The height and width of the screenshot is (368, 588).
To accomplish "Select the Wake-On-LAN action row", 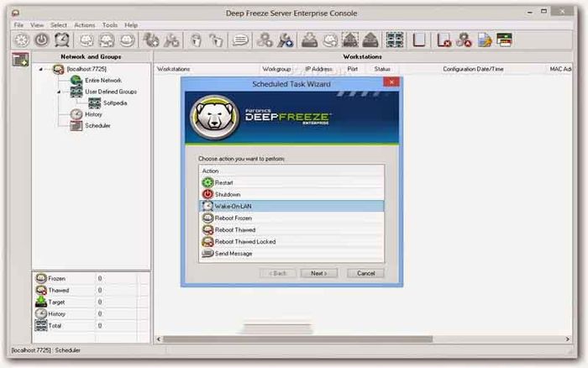I will (291, 206).
